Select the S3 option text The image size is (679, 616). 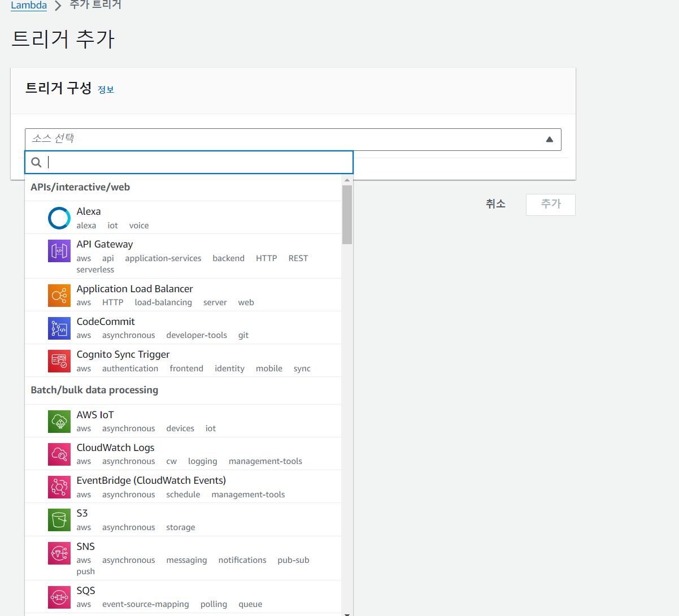(x=82, y=513)
